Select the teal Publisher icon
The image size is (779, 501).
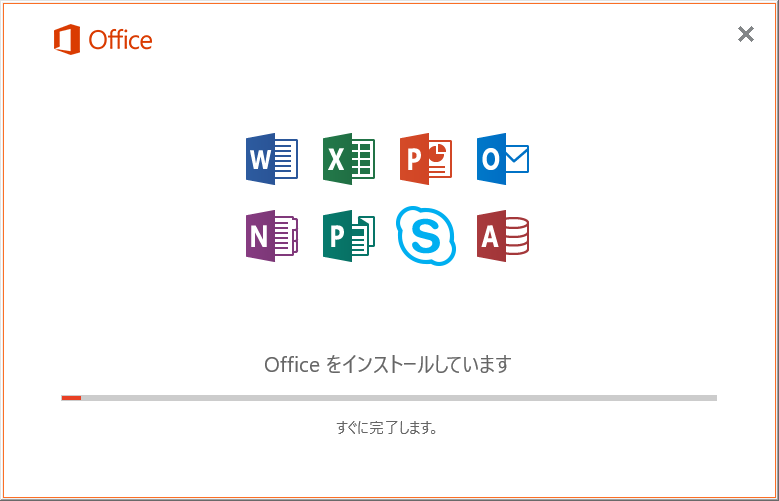[x=349, y=236]
